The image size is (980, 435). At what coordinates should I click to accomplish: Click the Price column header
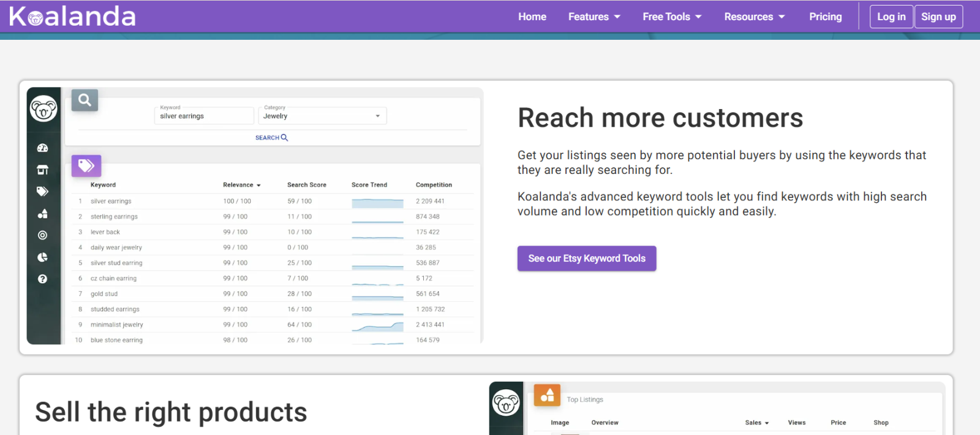(x=839, y=423)
